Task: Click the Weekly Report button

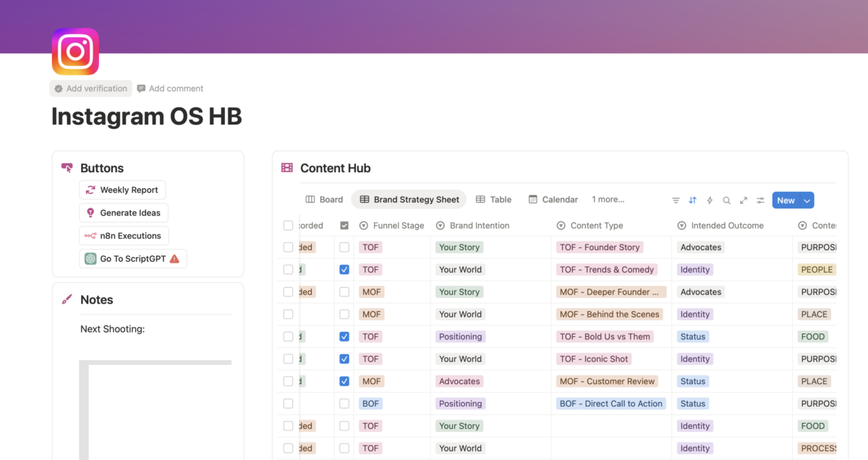Action: pyautogui.click(x=122, y=190)
